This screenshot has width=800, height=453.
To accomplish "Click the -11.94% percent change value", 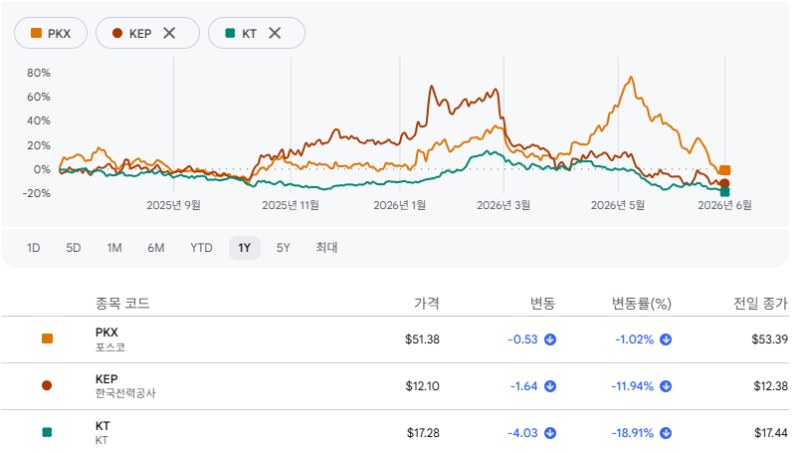I will click(x=632, y=387).
